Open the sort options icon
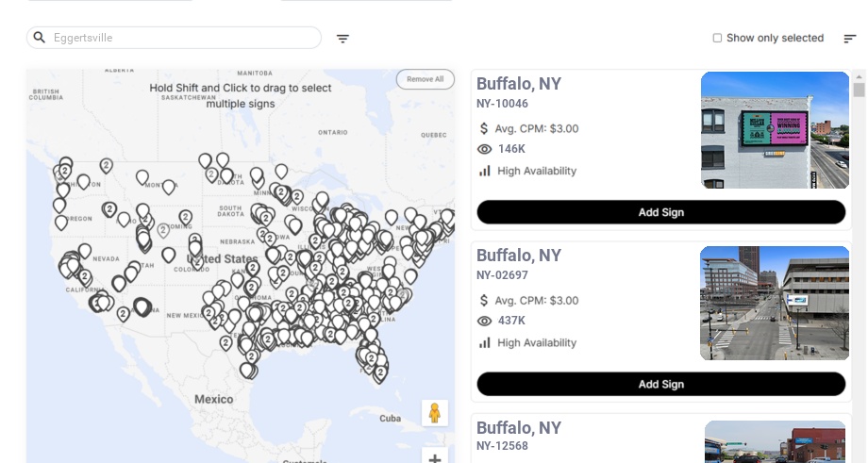 click(850, 39)
